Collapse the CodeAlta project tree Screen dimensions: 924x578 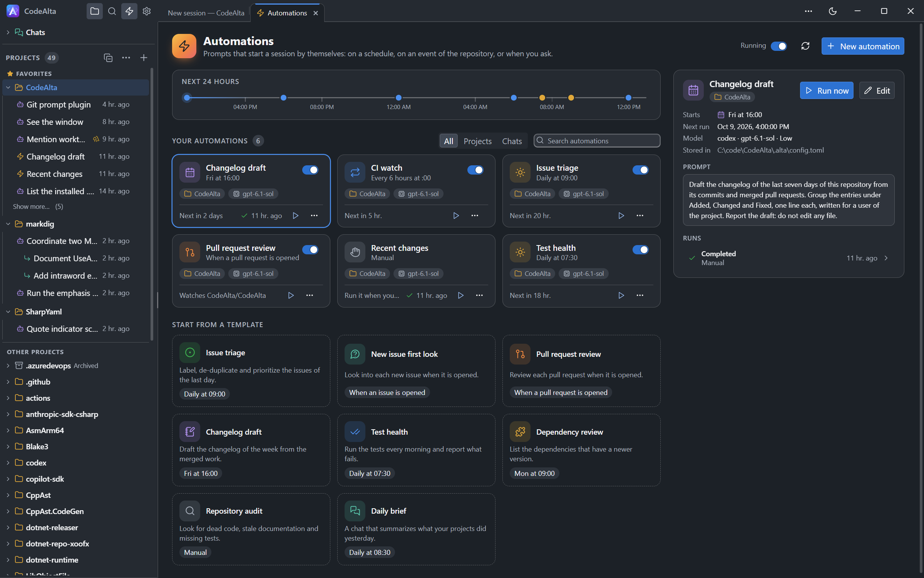tap(8, 87)
